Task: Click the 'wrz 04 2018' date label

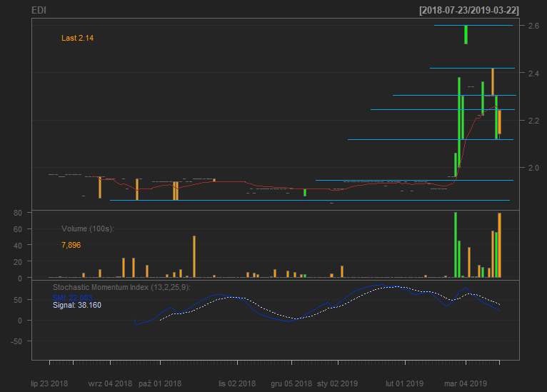Action: [x=110, y=383]
